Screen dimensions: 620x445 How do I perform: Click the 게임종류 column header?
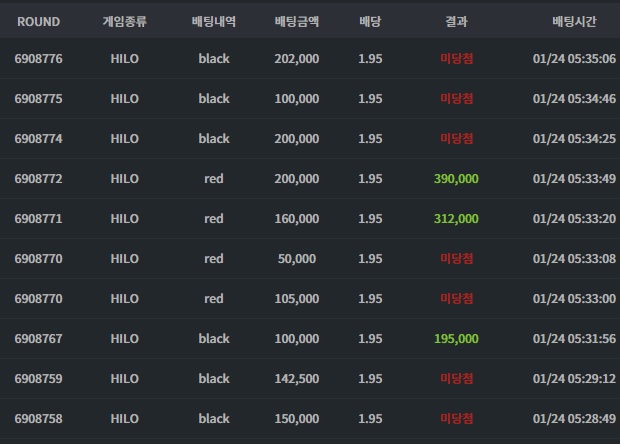(x=125, y=21)
